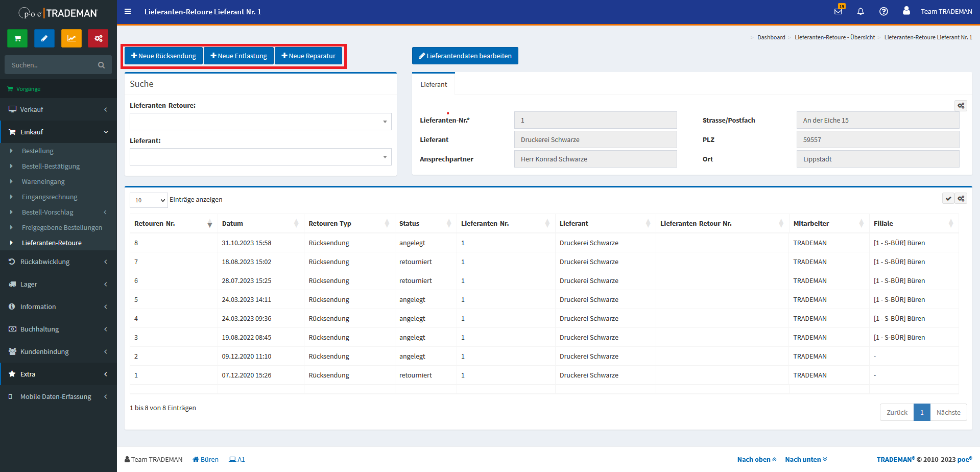The height and width of the screenshot is (472, 980).
Task: Click the blue pencil quick icon
Action: pyautogui.click(x=44, y=38)
